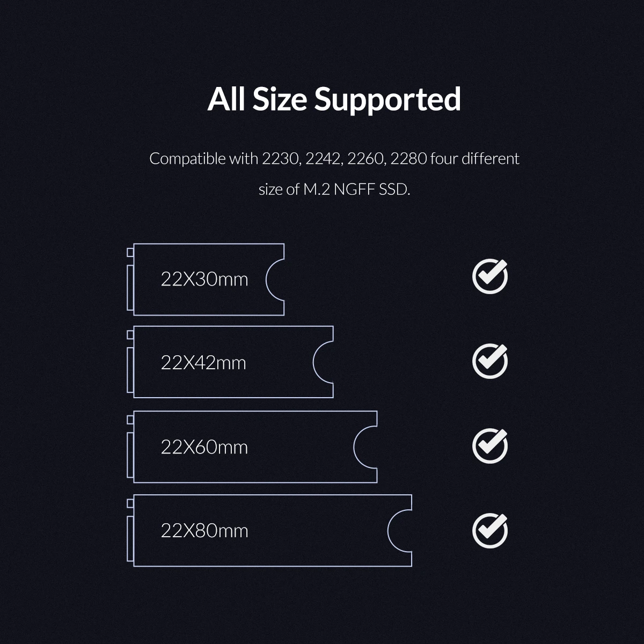Image resolution: width=644 pixels, height=644 pixels.
Task: Click the checkmark icon beside 22X80mm
Action: pyautogui.click(x=489, y=530)
